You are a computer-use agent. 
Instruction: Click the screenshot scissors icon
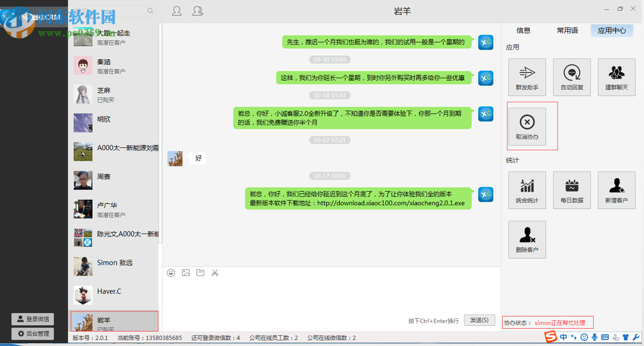click(215, 272)
